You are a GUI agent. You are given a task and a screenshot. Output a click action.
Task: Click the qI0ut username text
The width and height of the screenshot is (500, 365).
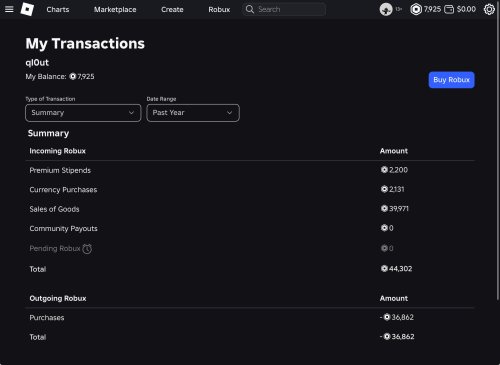pyautogui.click(x=37, y=63)
